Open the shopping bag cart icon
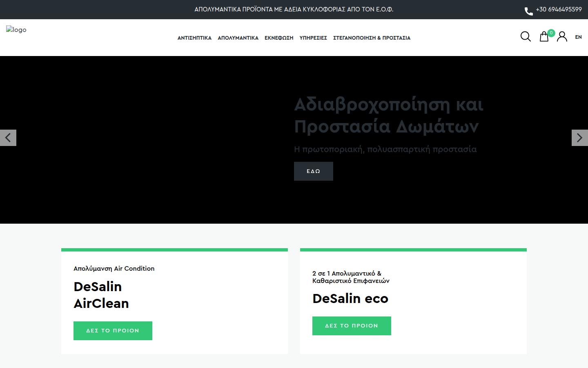This screenshot has width=588, height=368. 544,36
